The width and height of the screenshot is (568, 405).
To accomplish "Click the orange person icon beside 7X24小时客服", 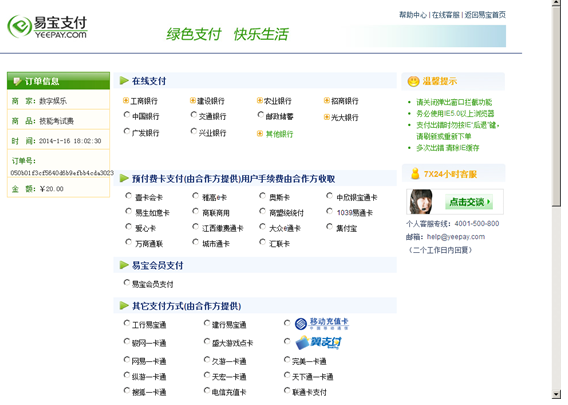I will pyautogui.click(x=415, y=174).
